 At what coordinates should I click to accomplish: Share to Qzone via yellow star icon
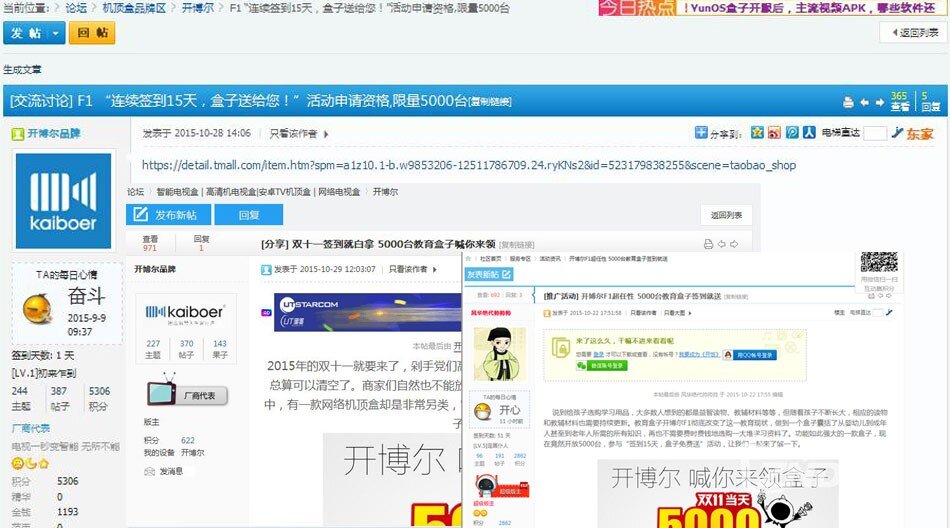click(x=757, y=132)
